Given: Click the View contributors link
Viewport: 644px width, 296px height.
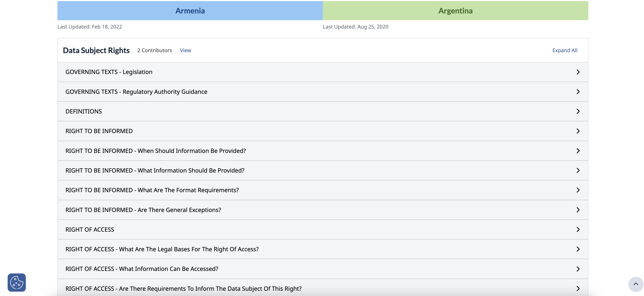Looking at the screenshot, I should (x=185, y=50).
